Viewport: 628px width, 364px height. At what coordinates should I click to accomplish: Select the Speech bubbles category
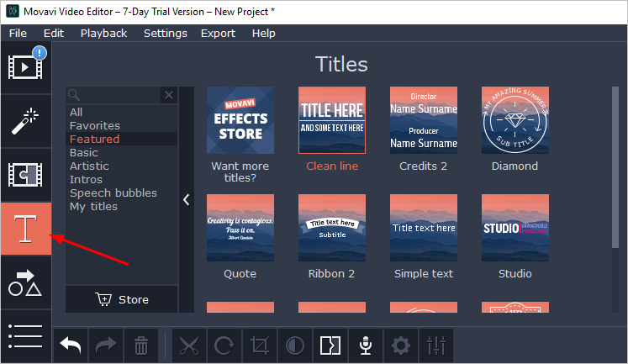click(121, 193)
